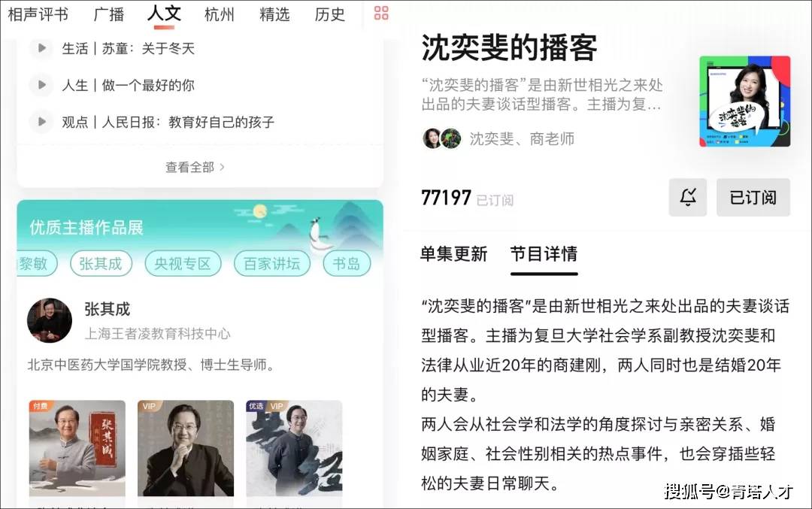Select the 节目详情 tab
Image resolution: width=812 pixels, height=509 pixels.
click(544, 254)
